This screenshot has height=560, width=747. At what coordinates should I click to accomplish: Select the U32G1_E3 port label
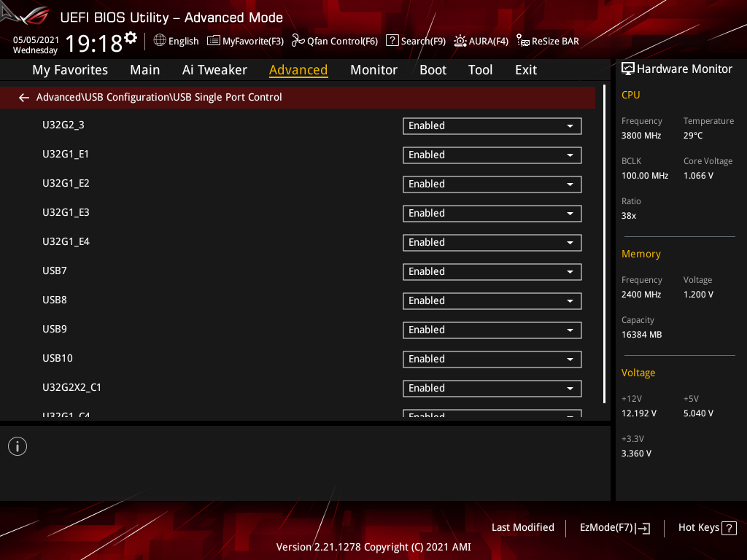click(x=66, y=212)
